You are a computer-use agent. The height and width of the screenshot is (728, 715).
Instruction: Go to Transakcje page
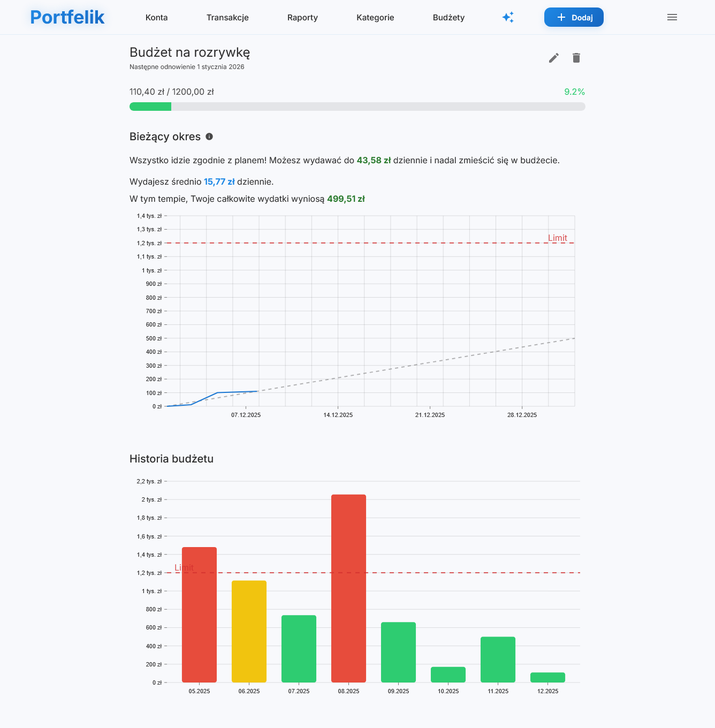click(227, 18)
